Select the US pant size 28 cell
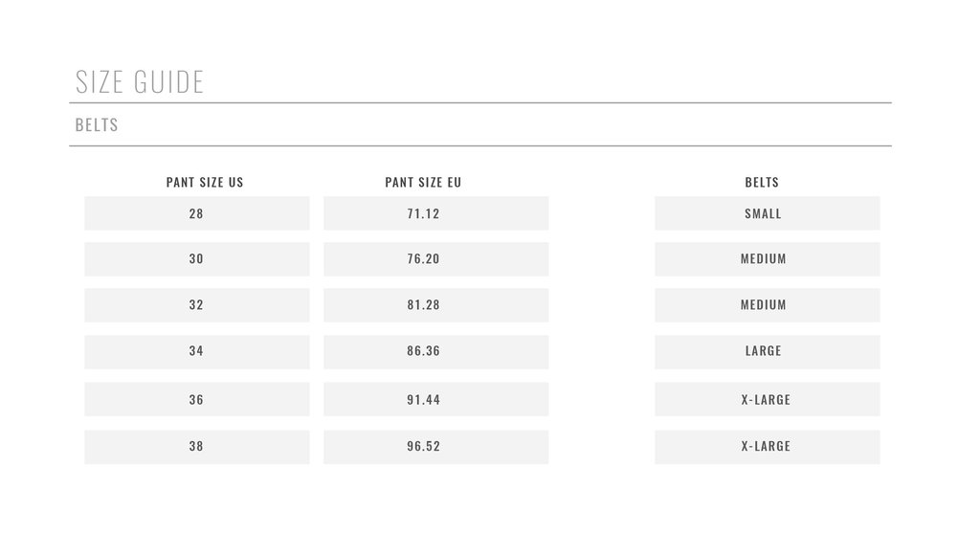Image resolution: width=980 pixels, height=555 pixels. tap(197, 213)
